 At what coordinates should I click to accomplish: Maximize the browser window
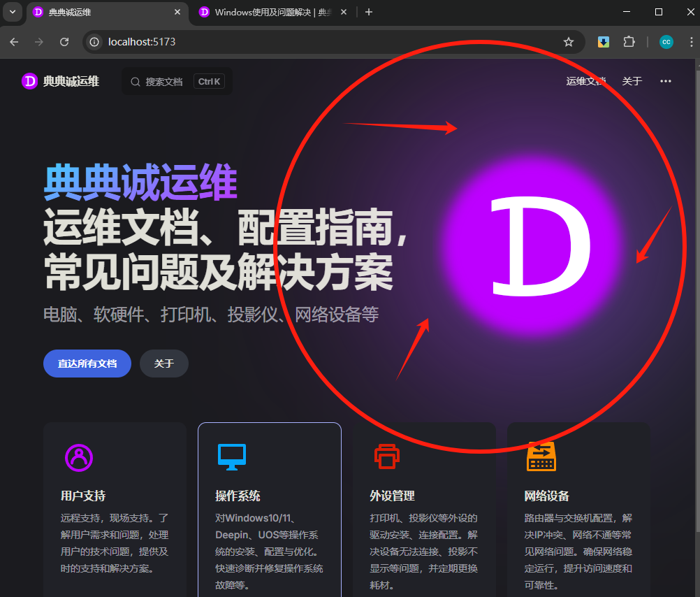659,12
